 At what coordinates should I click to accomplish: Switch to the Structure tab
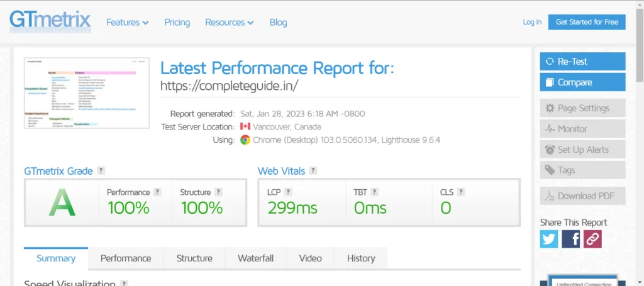point(194,258)
